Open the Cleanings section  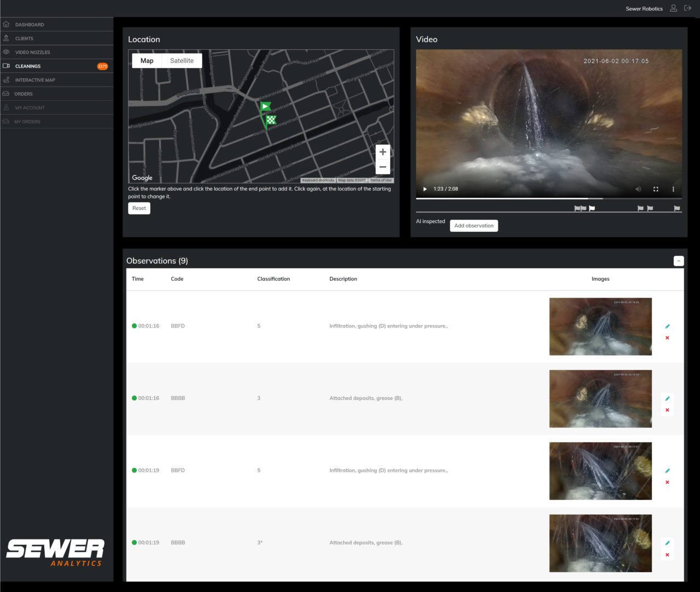tap(56, 66)
